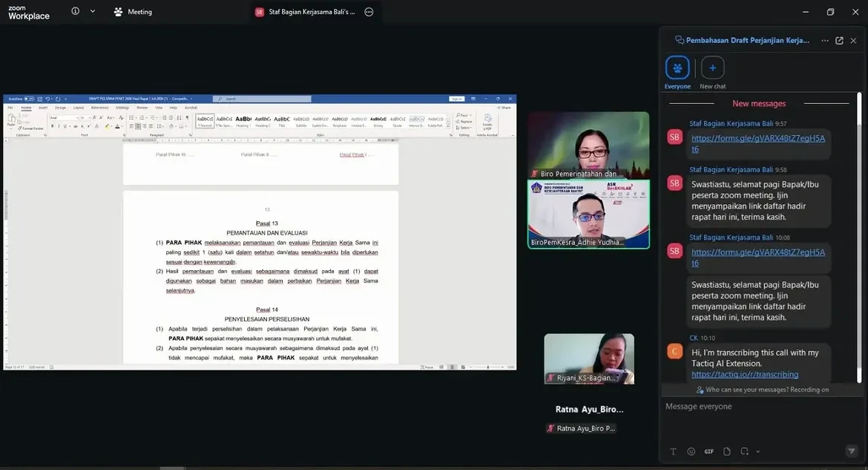
Task: Send the chat message
Action: (x=852, y=451)
